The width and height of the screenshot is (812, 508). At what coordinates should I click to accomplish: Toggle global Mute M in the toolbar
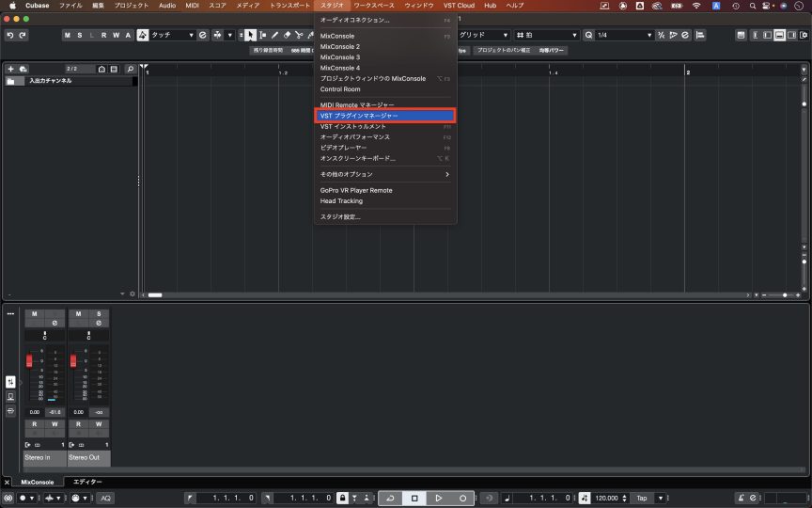tap(68, 35)
